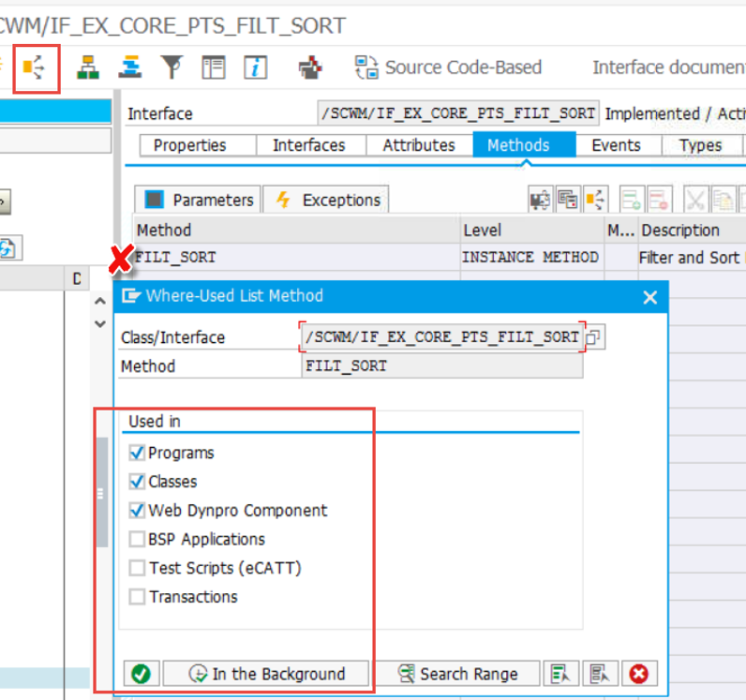The image size is (746, 700).
Task: Close the Where-Used List Method dialog
Action: click(x=649, y=298)
